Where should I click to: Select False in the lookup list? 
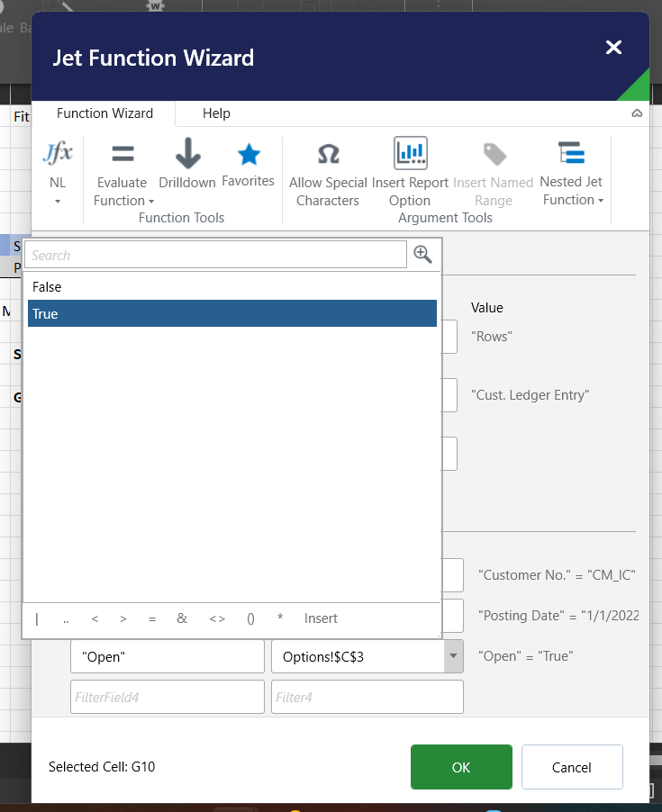click(232, 287)
